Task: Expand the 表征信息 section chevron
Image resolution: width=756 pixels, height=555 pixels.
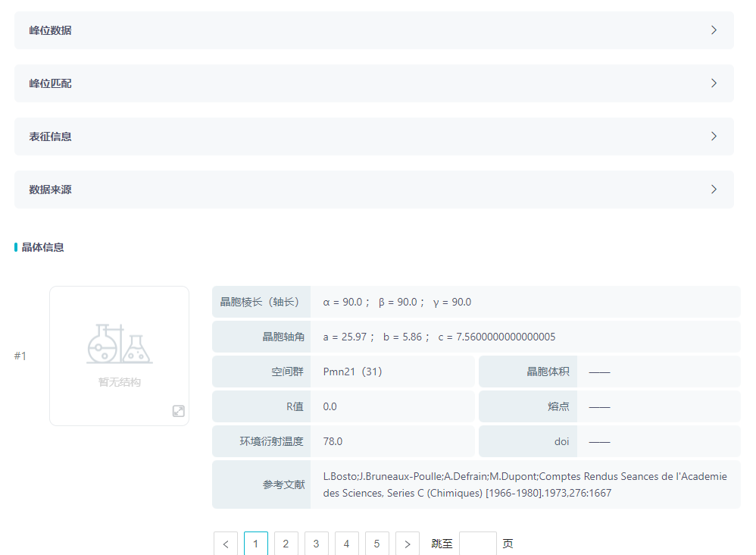Action: pos(714,136)
